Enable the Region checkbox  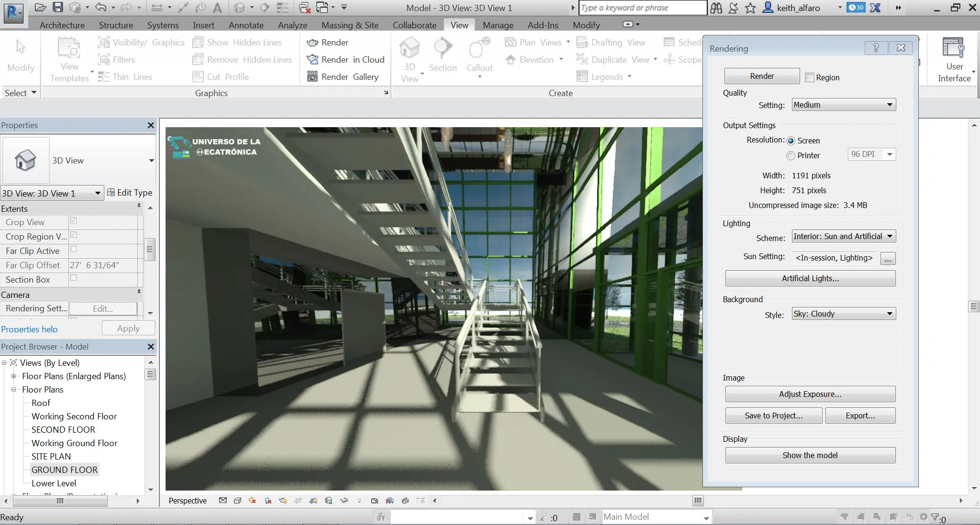(810, 77)
